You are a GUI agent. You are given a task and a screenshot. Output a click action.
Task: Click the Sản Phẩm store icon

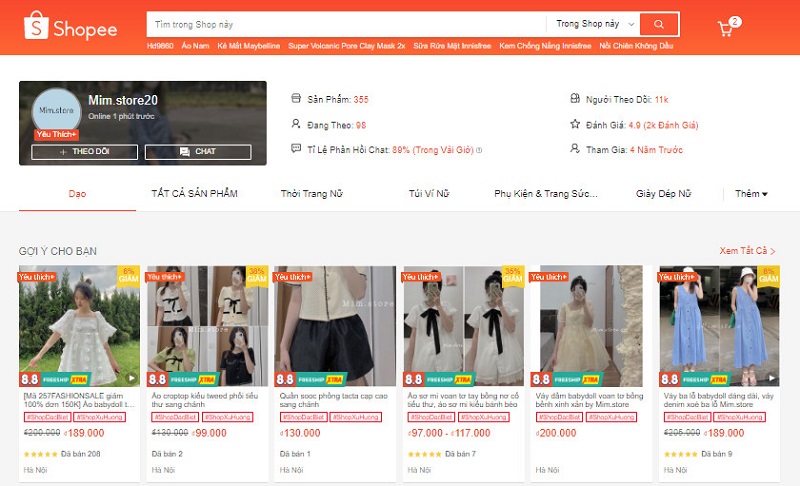[x=296, y=99]
